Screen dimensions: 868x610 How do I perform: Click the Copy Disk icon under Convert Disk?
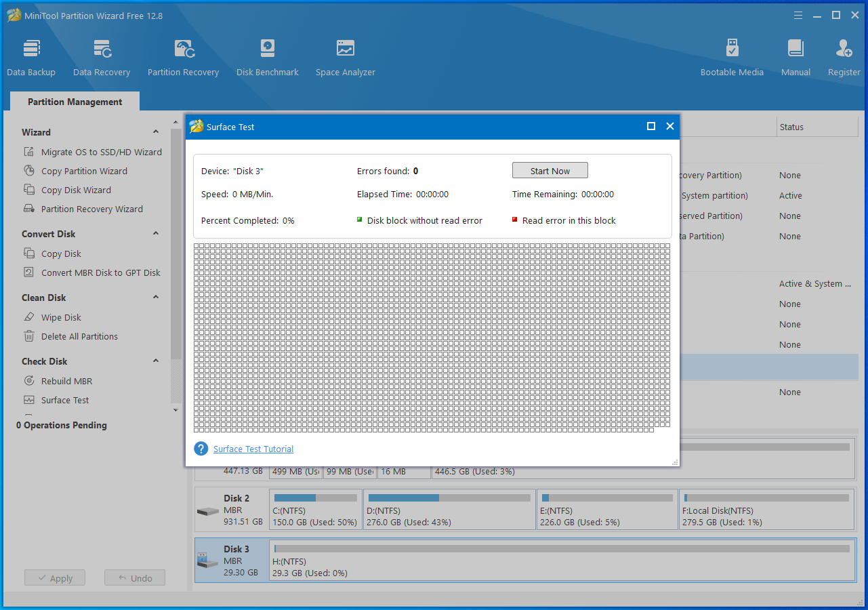[x=29, y=253]
